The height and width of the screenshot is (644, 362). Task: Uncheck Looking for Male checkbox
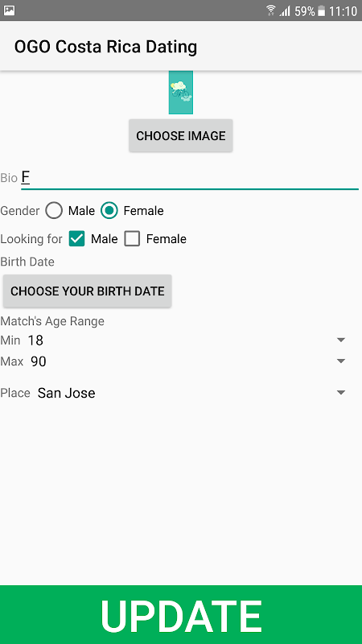point(76,238)
